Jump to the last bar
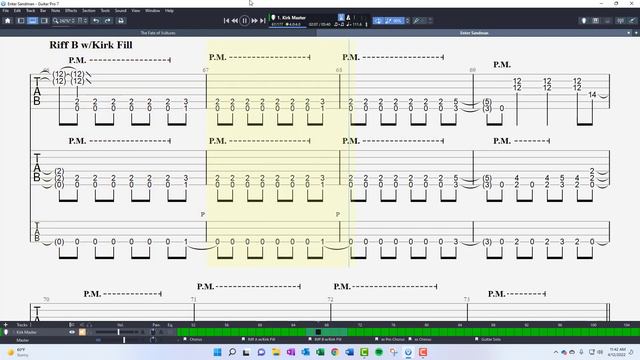Image resolution: width=640 pixels, height=360 pixels. coord(262,20)
